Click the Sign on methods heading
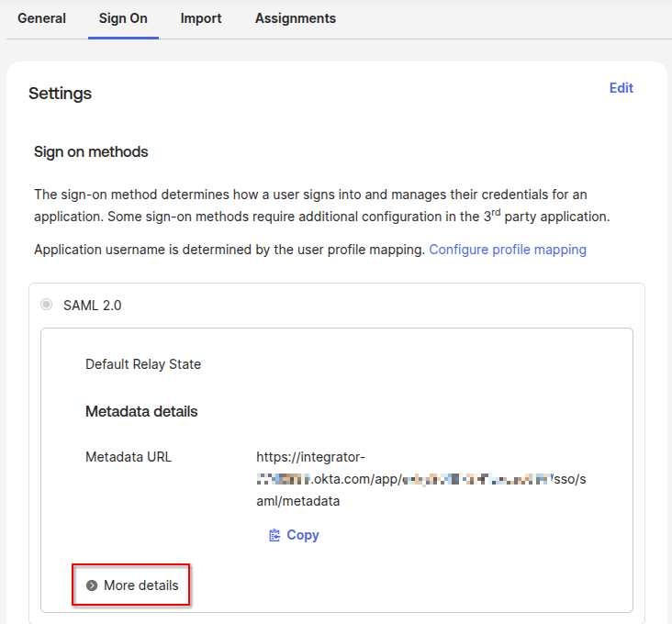The width and height of the screenshot is (672, 624). tap(91, 151)
